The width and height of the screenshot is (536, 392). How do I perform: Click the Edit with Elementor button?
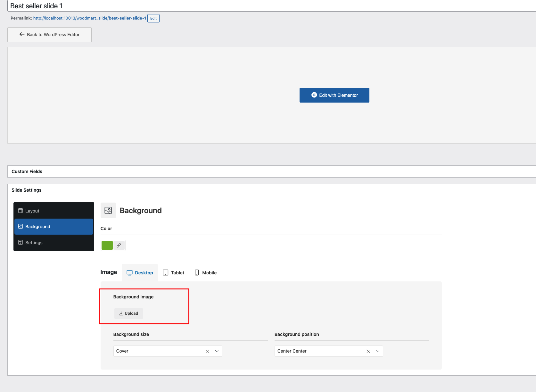point(334,95)
